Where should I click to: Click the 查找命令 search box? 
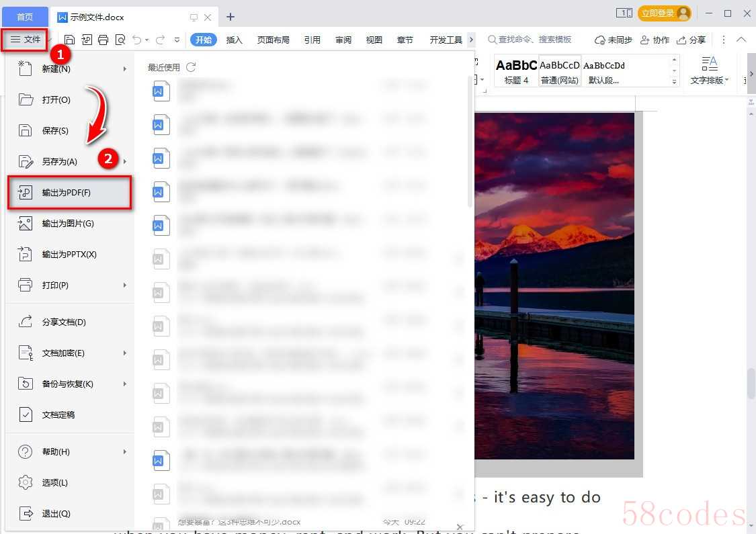530,40
